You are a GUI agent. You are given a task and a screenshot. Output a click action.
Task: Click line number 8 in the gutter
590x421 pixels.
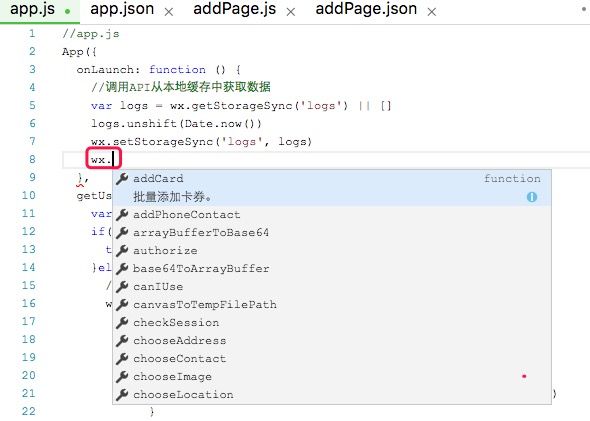[32, 160]
